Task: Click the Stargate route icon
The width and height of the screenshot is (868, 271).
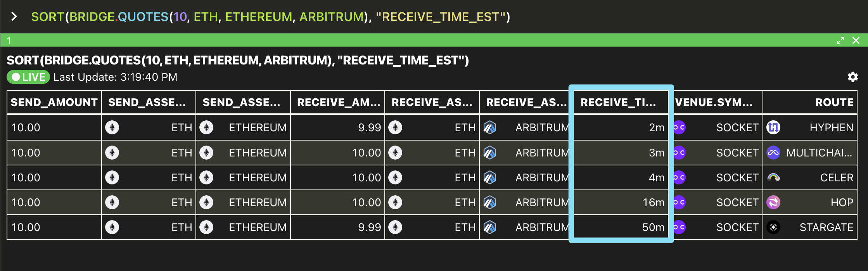Action: click(773, 227)
